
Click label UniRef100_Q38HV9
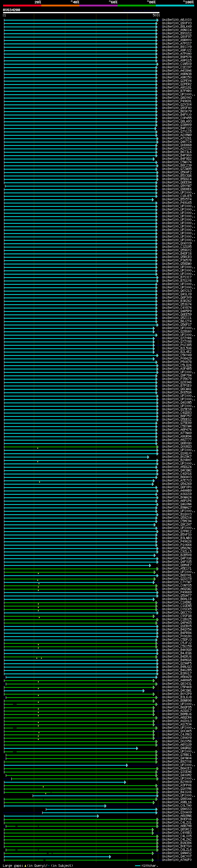point(176,125)
